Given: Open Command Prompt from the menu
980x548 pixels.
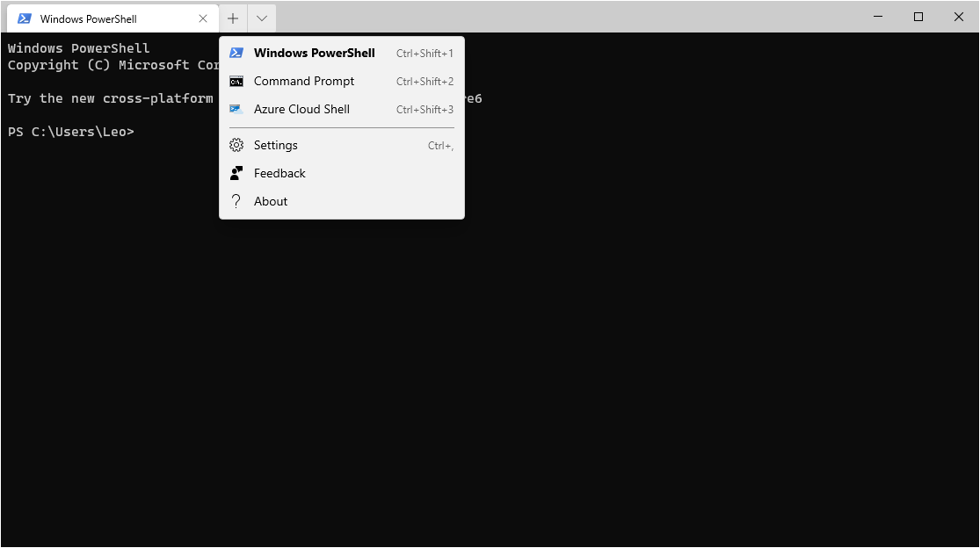Looking at the screenshot, I should click(x=303, y=81).
